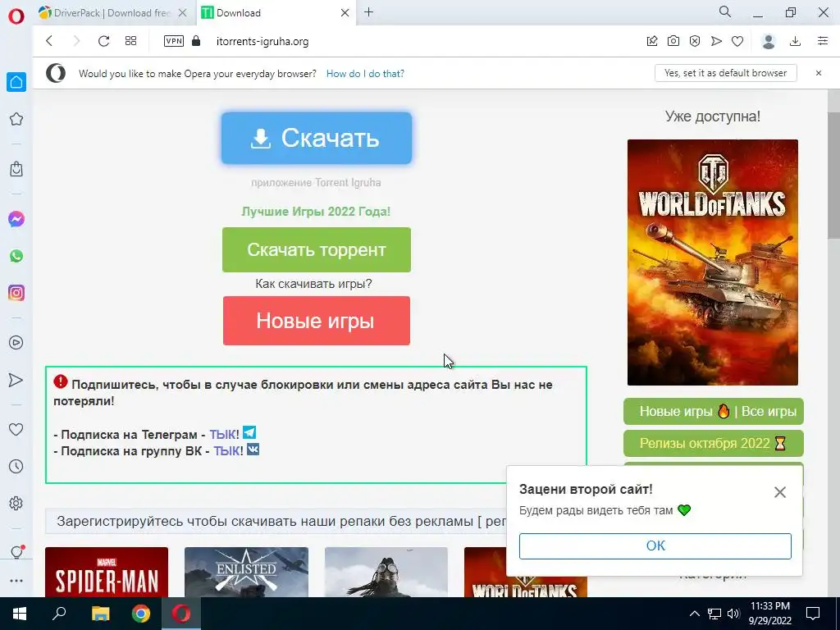Image resolution: width=840 pixels, height=630 pixels.
Task: Close the Зацени второй сайт popup
Action: pyautogui.click(x=780, y=492)
